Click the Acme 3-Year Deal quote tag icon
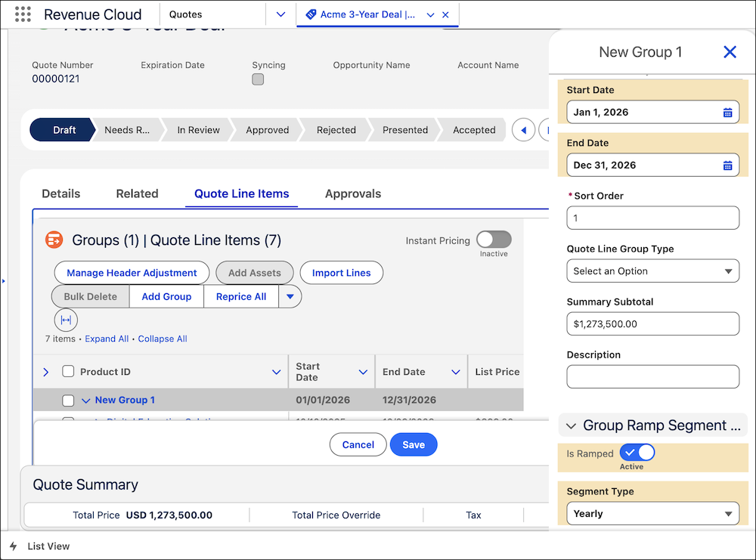Image resolution: width=756 pixels, height=560 pixels. pos(311,14)
